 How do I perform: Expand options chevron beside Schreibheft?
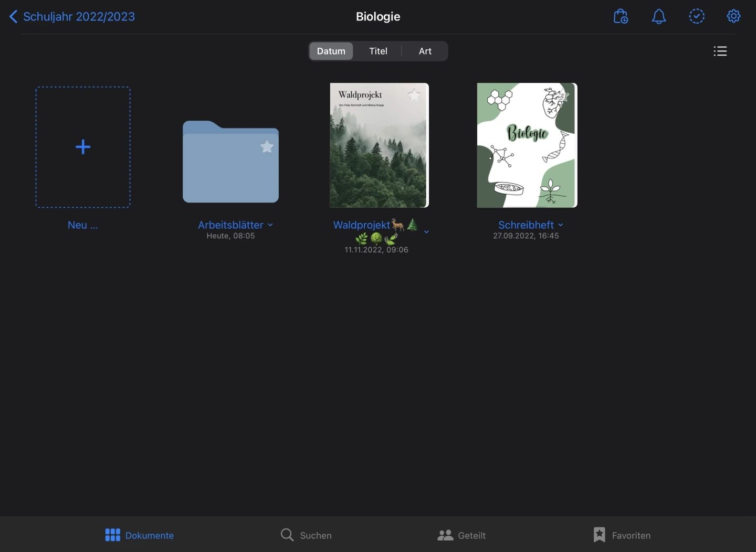(561, 225)
